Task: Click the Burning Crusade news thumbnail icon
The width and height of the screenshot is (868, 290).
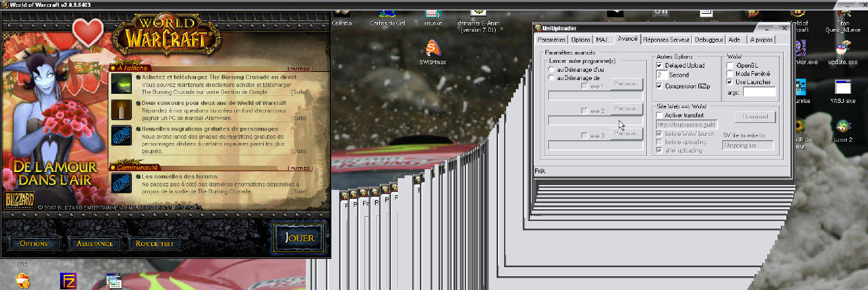Action: [121, 84]
